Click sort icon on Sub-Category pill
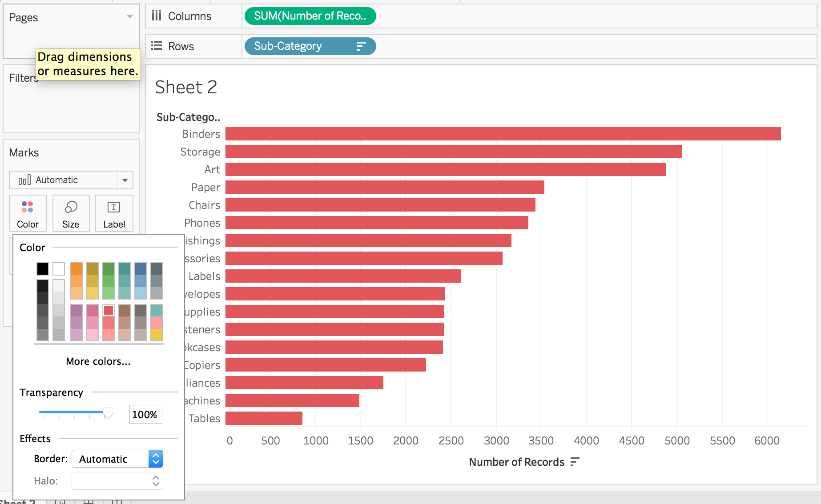 click(361, 46)
